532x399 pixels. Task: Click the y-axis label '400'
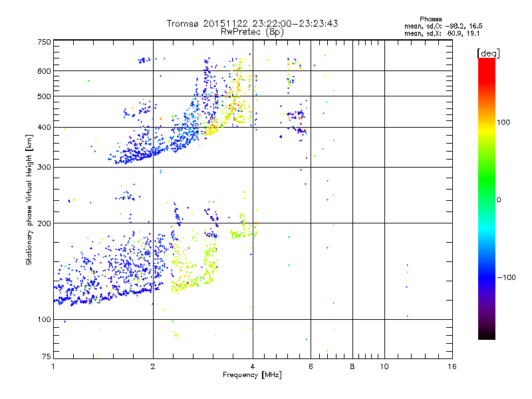click(x=44, y=128)
